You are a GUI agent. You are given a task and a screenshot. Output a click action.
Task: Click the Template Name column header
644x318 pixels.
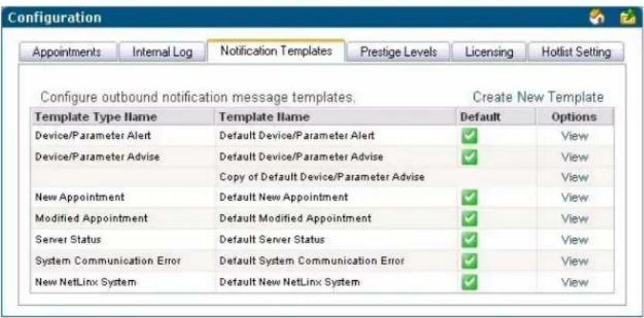(336, 117)
